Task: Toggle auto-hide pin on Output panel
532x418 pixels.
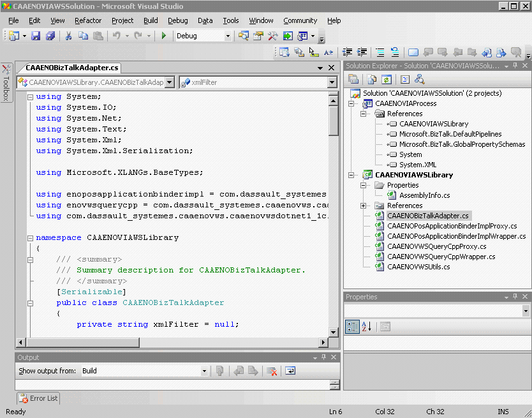Action: pyautogui.click(x=323, y=357)
